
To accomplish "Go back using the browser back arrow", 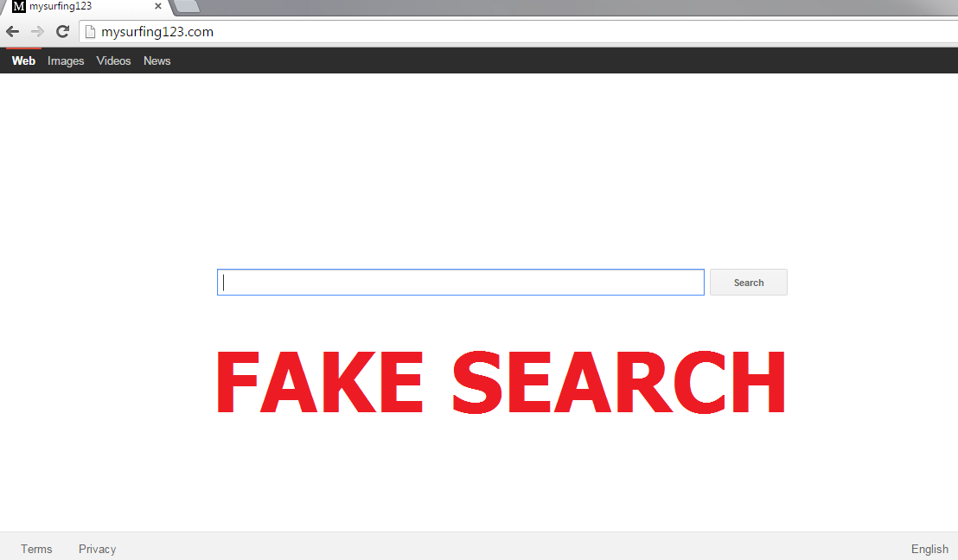I will [13, 32].
